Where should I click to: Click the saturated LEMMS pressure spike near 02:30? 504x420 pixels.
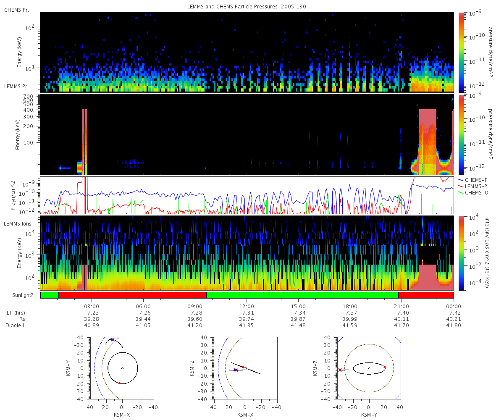(x=85, y=142)
